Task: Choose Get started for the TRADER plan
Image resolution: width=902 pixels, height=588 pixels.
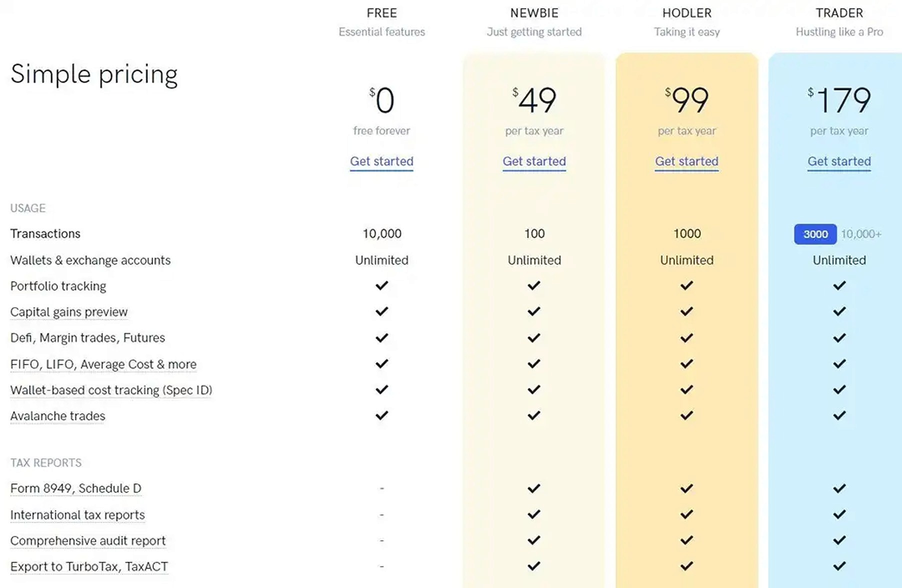Action: (839, 161)
